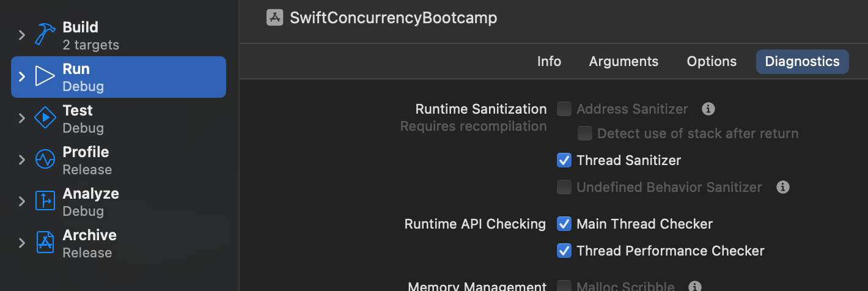
Task: Expand the Test action disclosure arrow
Action: coord(22,118)
